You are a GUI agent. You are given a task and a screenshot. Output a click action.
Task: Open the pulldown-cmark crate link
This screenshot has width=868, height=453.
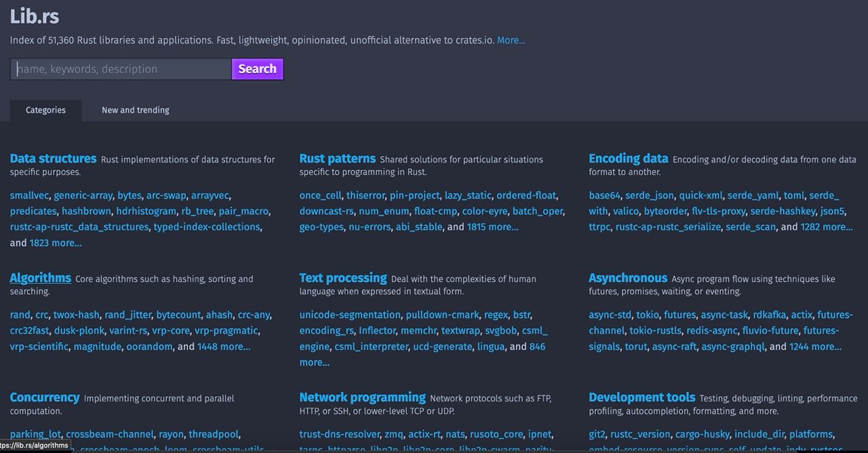[442, 315]
